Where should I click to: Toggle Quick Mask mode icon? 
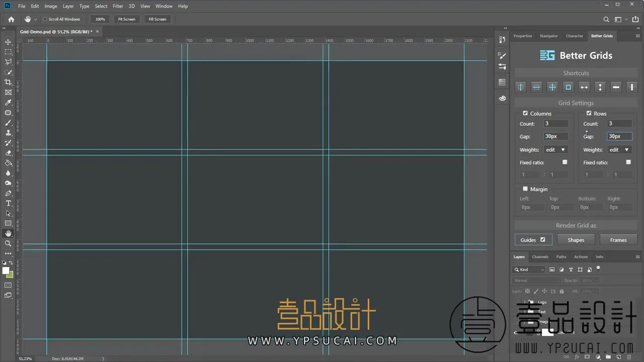pos(8,285)
